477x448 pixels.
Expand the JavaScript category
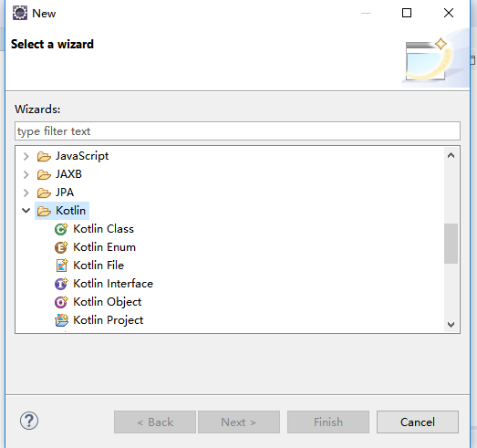(26, 156)
